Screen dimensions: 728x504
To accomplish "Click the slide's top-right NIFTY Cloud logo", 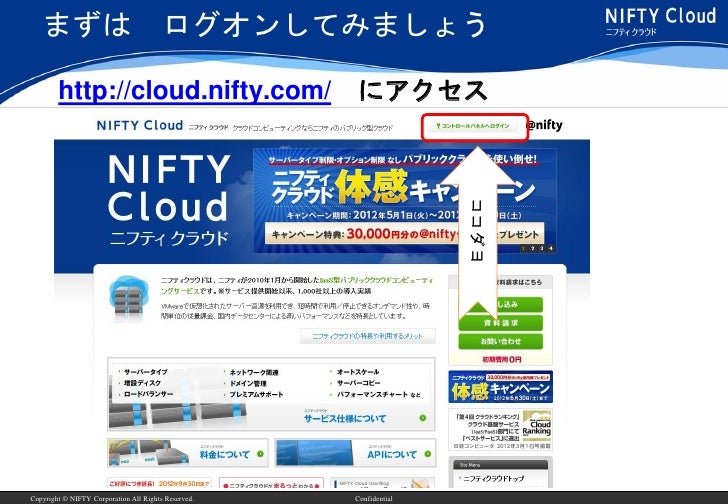I will (x=660, y=21).
